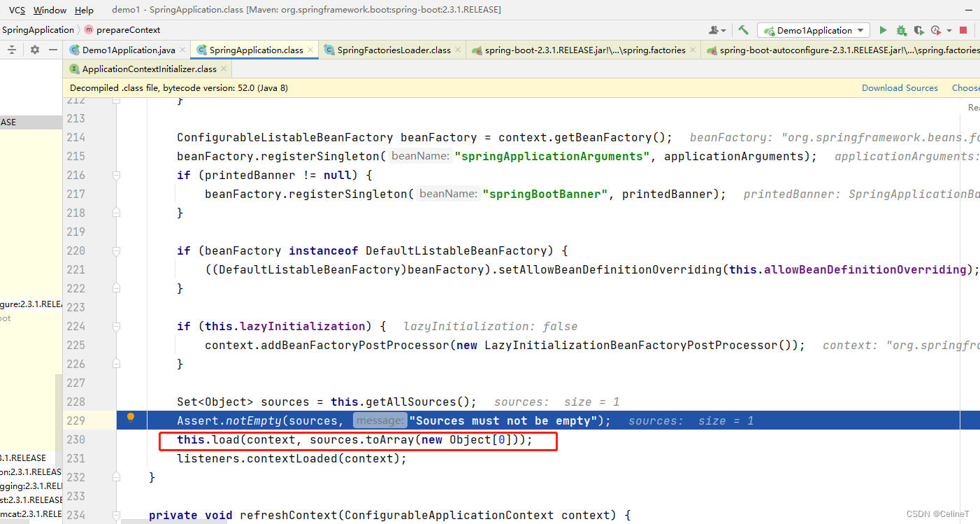Start Demo1Application in debug mode

pos(900,30)
